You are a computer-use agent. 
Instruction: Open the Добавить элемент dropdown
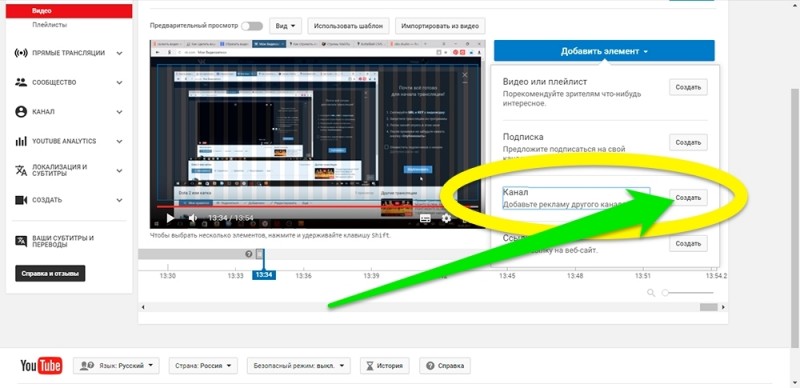(x=604, y=51)
